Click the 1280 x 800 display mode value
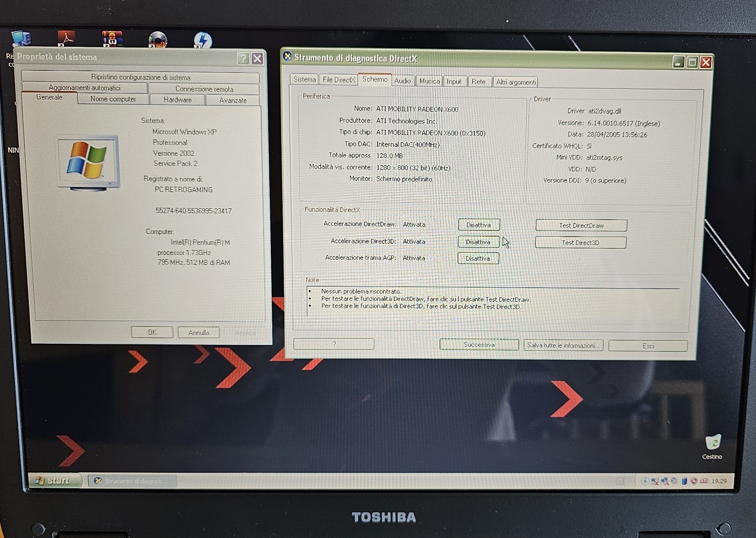The width and height of the screenshot is (756, 538). (x=413, y=168)
